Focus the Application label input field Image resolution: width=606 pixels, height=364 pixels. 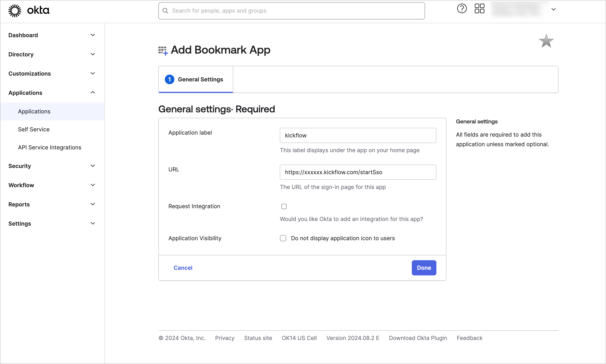[x=358, y=135]
